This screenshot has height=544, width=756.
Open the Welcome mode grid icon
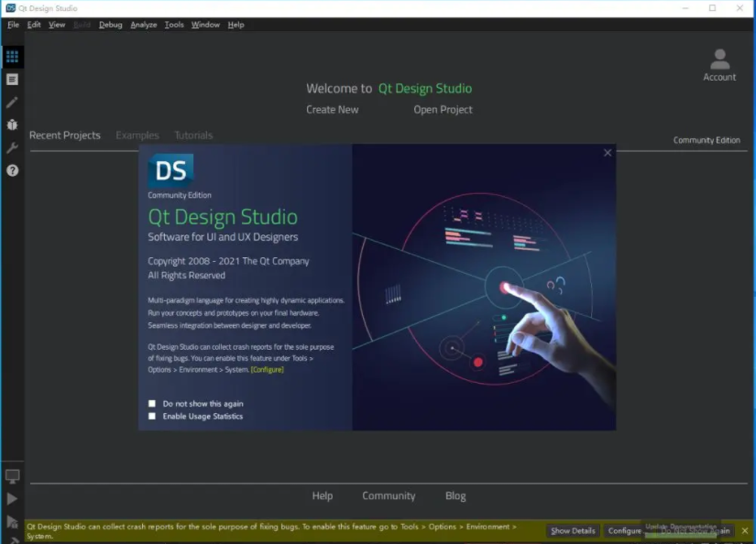[x=12, y=57]
